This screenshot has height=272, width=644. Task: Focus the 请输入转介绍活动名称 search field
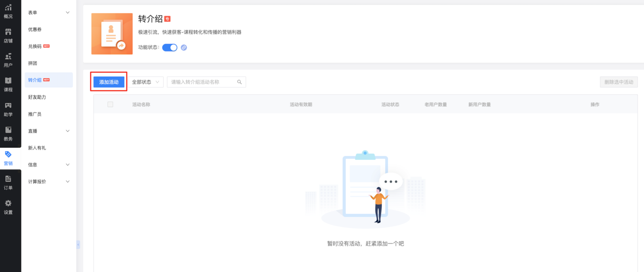pyautogui.click(x=206, y=82)
